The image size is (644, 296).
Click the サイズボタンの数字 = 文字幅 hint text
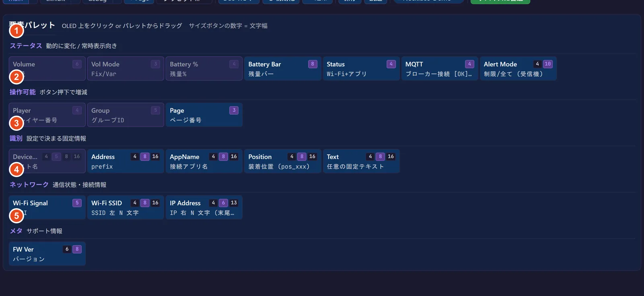(x=228, y=26)
